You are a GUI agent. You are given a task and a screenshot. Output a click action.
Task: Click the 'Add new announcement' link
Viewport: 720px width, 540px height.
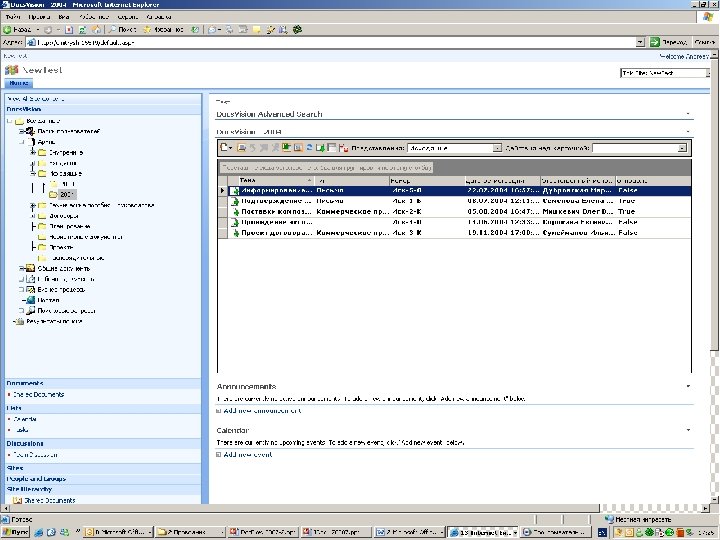[262, 411]
